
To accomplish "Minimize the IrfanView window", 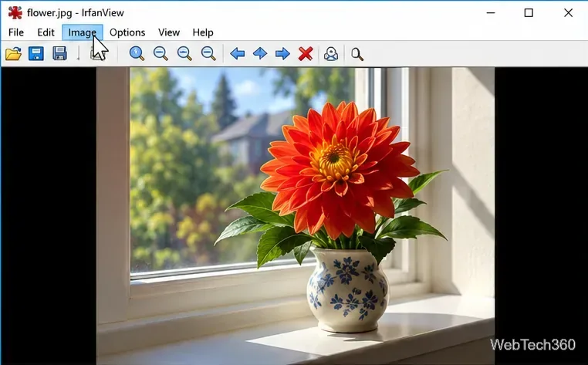I will (x=491, y=13).
